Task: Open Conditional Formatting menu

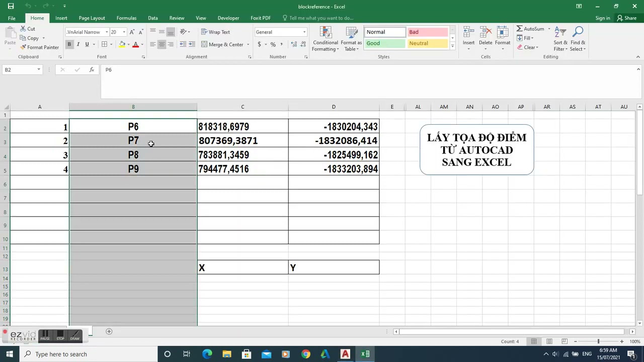Action: [x=325, y=39]
